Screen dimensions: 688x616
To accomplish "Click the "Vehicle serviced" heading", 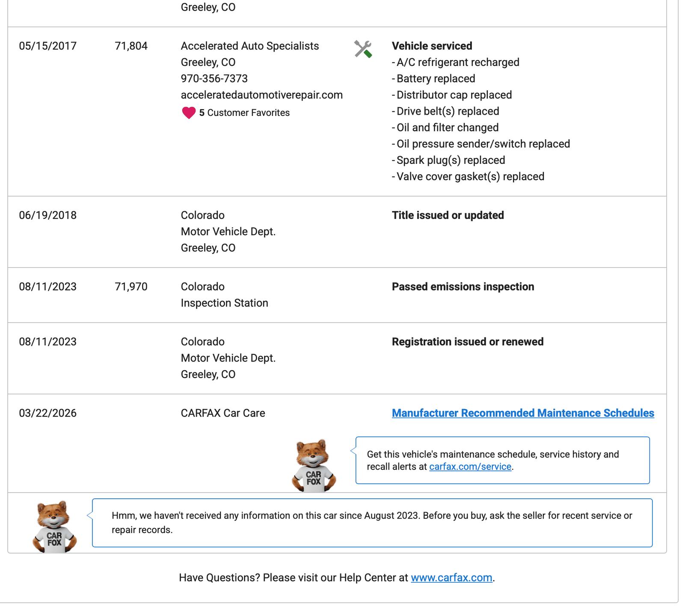I will [x=432, y=46].
